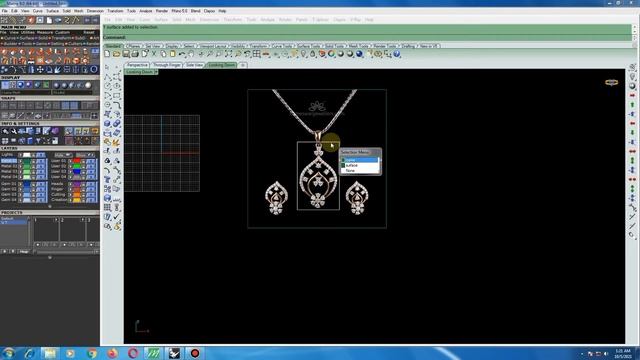Select the Rectangle tool in left vertical toolbar
This screenshot has width=640, height=360.
(116, 96)
